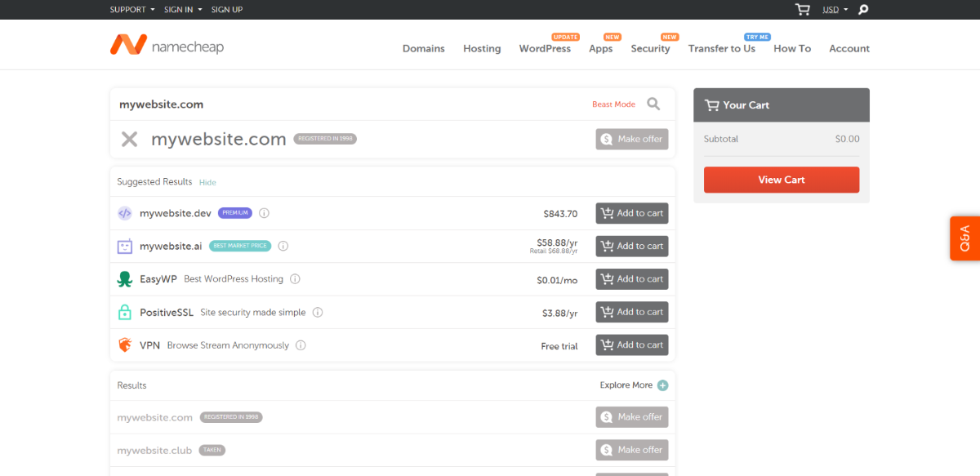The width and height of the screenshot is (980, 476).
Task: Click the Explore More plus icon
Action: [x=662, y=385]
